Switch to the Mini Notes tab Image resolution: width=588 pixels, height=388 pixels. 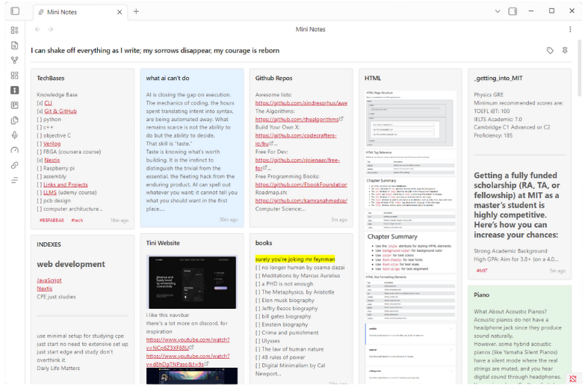(75, 12)
